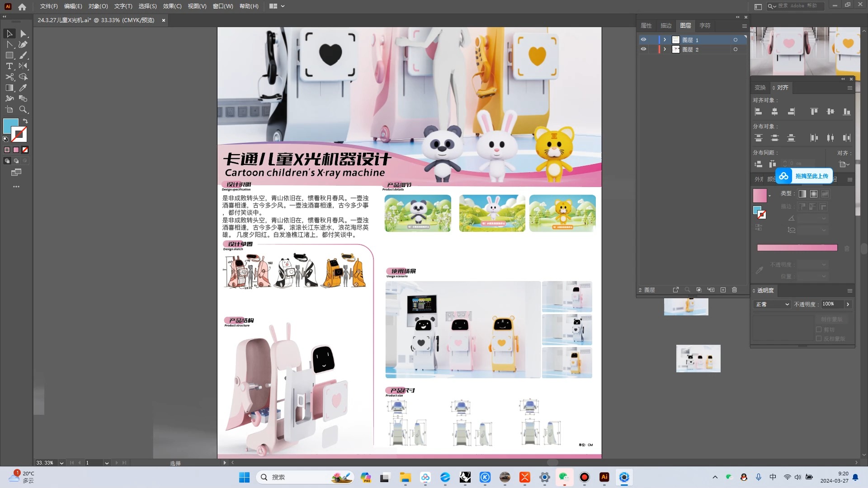Click vertical distribute center icon
Viewport: 868px width, 488px height.
(x=775, y=138)
